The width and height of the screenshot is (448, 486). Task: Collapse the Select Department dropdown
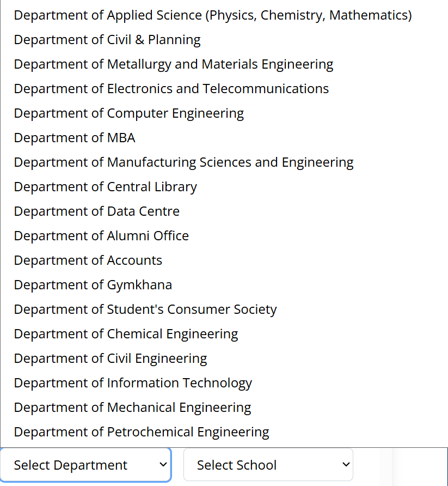[x=85, y=465]
